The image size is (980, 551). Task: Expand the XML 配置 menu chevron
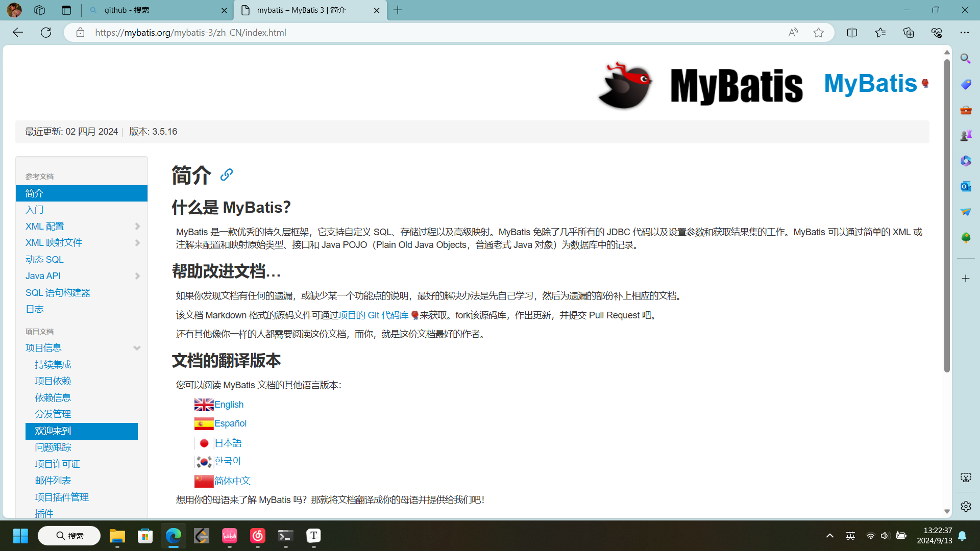pos(137,227)
